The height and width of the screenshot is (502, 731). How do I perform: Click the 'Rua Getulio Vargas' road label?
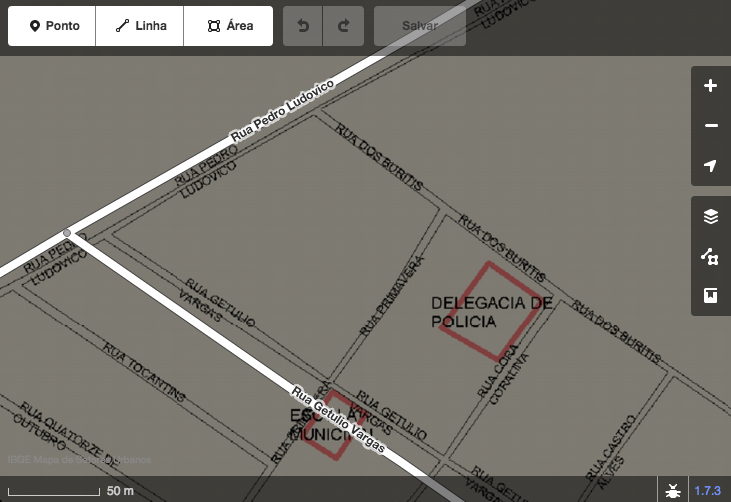tap(339, 419)
